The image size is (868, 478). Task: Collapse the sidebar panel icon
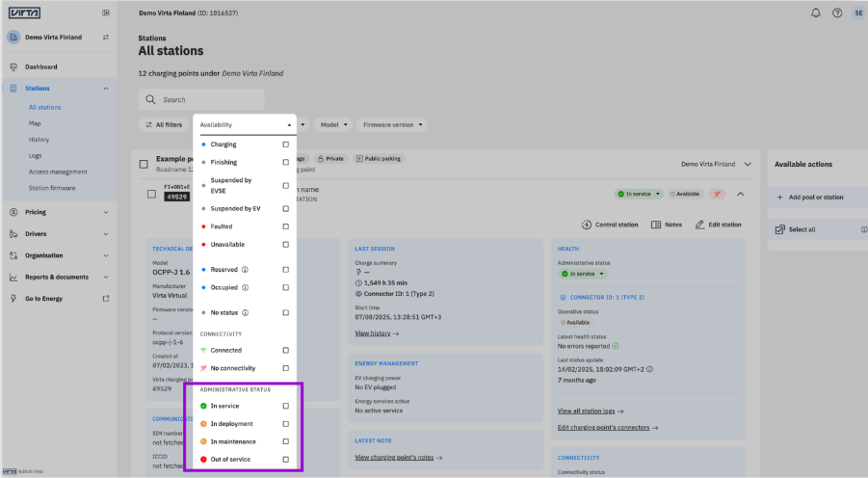pos(106,13)
